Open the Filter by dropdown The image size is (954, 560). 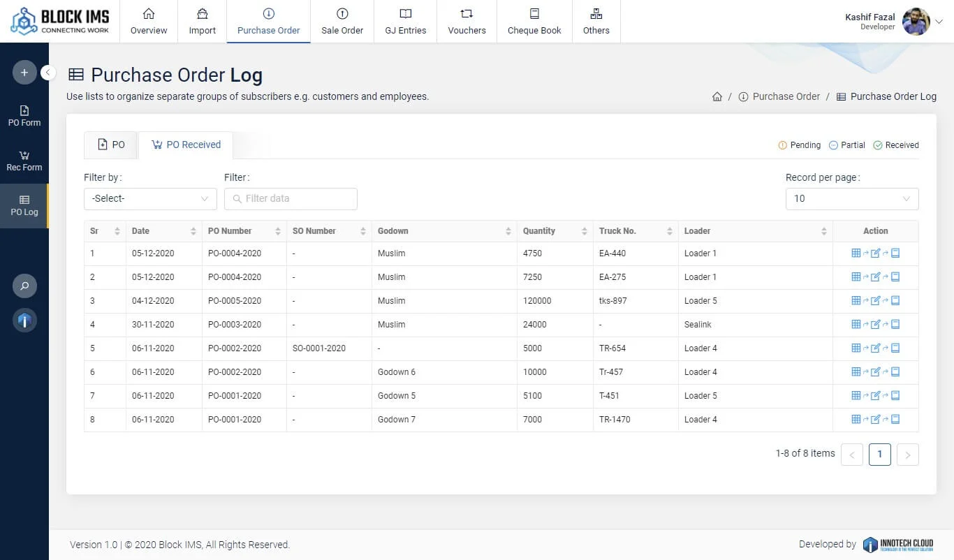pos(150,198)
